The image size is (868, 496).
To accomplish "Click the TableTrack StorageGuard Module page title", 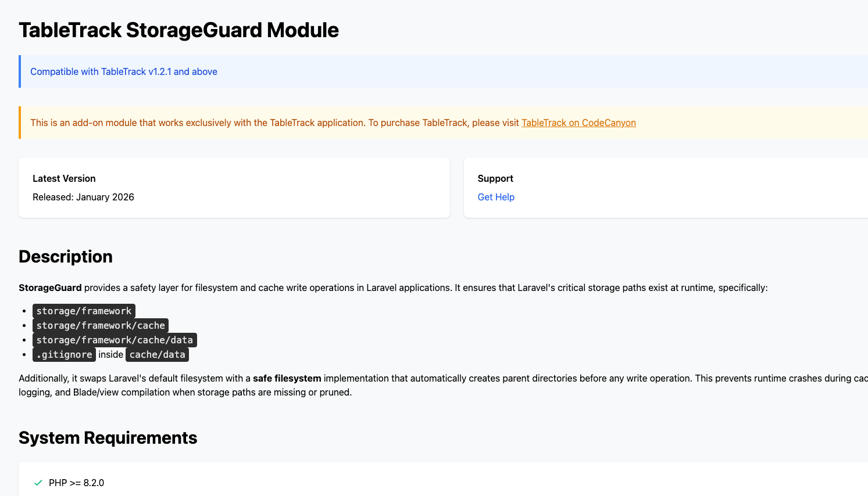I will tap(178, 30).
